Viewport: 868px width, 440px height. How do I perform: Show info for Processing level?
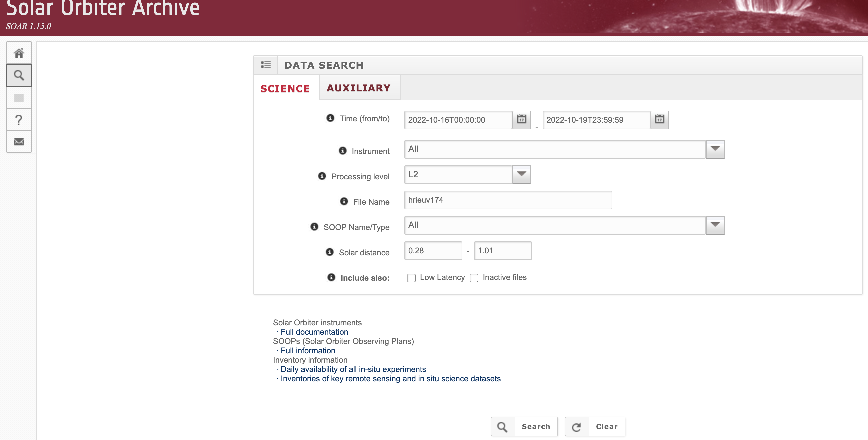(322, 176)
